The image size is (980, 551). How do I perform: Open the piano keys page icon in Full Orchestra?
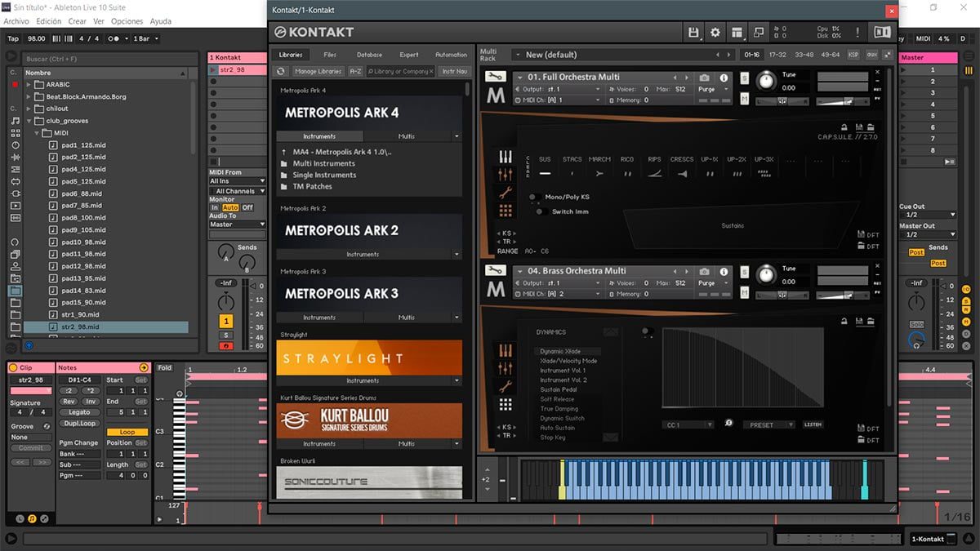506,158
